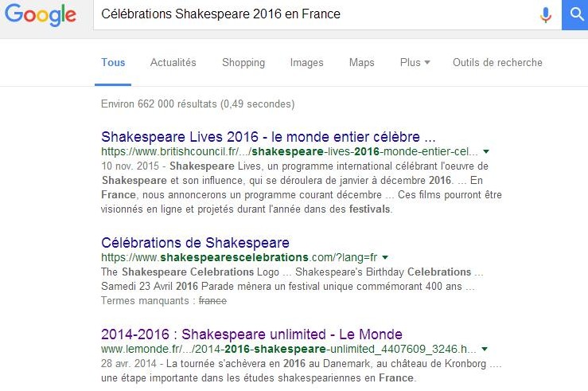Open Outils de recherche options
The height and width of the screenshot is (391, 588).
pyautogui.click(x=497, y=63)
